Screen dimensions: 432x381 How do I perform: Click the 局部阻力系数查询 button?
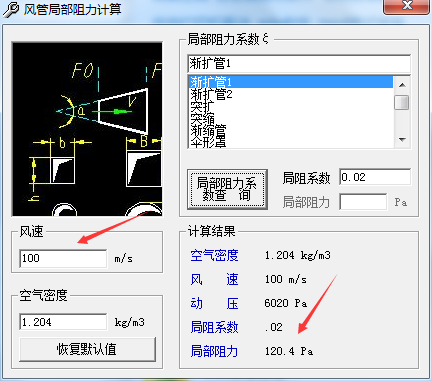(x=227, y=189)
